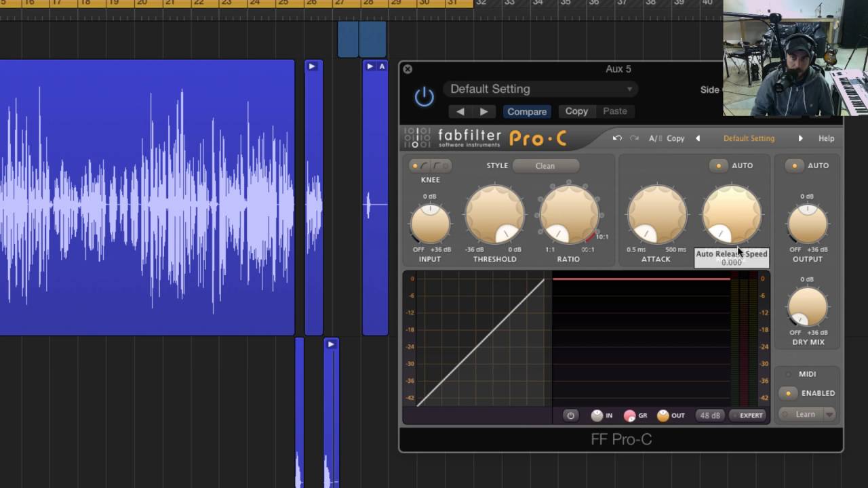Toggle the plugin power bypass button
868x488 pixels.
click(425, 97)
